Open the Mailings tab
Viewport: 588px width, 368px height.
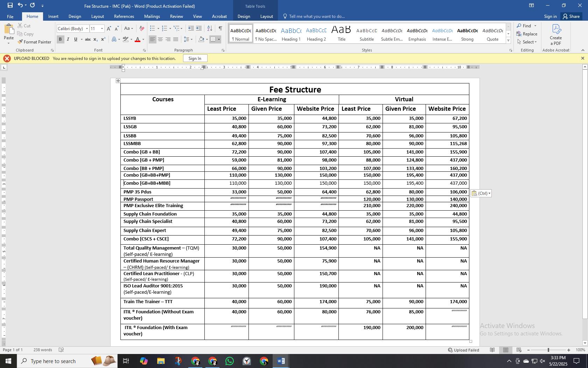[x=152, y=16]
